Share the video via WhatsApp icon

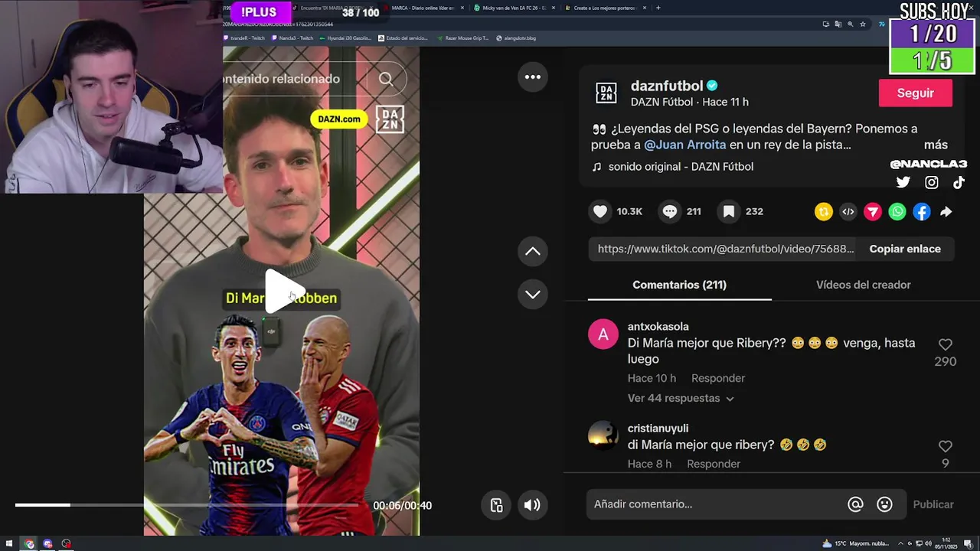(897, 212)
